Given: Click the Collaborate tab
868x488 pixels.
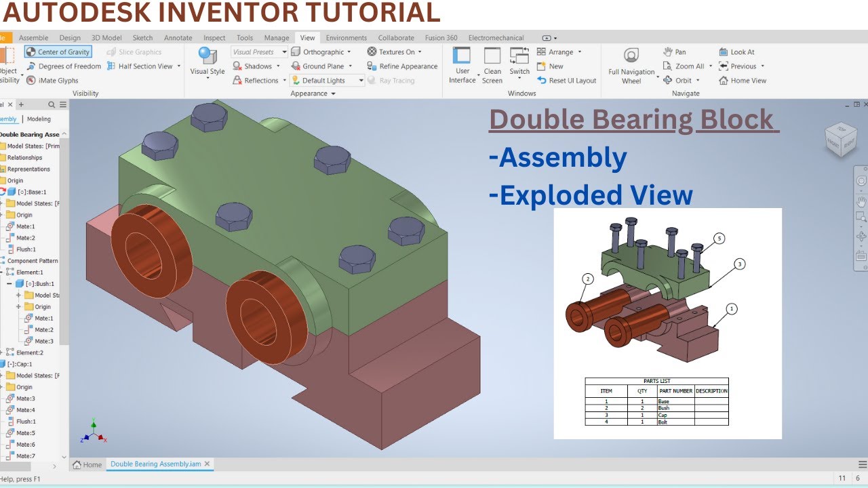Looking at the screenshot, I should click(x=396, y=38).
